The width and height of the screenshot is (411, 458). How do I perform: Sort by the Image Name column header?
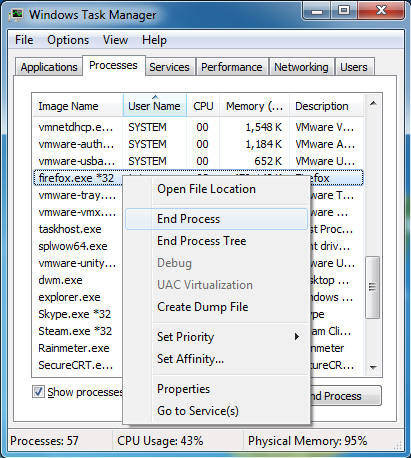coord(78,106)
